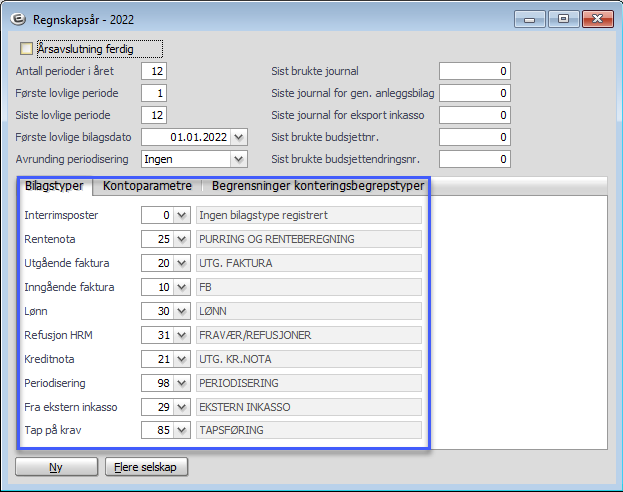
Task: Click the 'FRAVÆR/REFUSJONER' description
Action: [x=255, y=335]
